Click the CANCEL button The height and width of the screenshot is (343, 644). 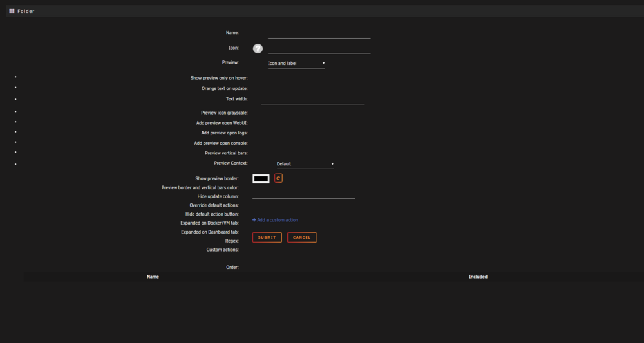[302, 237]
